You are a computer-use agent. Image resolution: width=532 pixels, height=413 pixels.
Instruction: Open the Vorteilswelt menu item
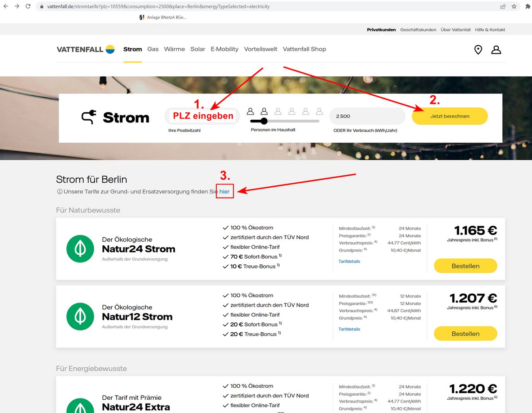click(261, 49)
